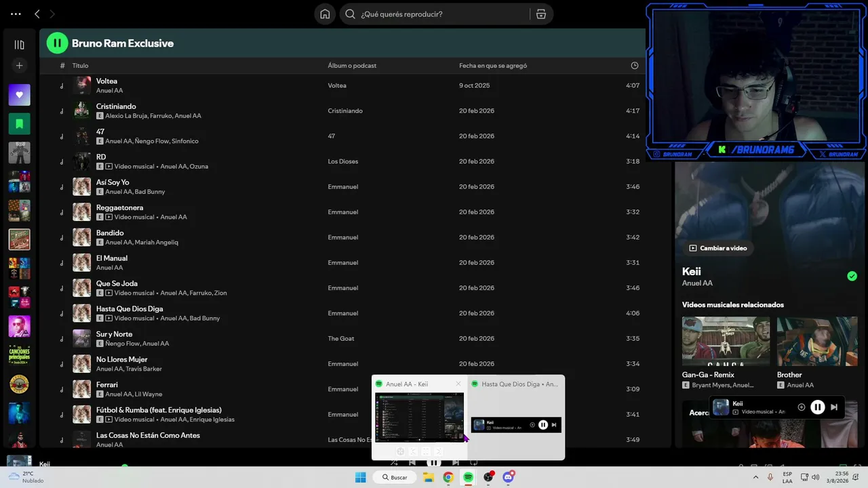Image resolution: width=868 pixels, height=488 pixels.
Task: Open the Brother related video thumbnail
Action: (x=817, y=342)
